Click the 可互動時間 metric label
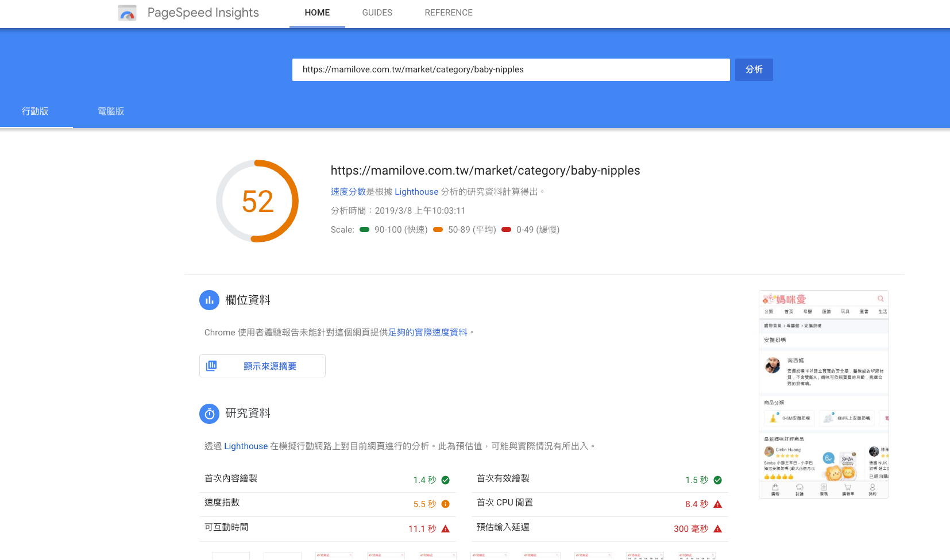Image resolution: width=950 pixels, height=560 pixels. [x=226, y=527]
